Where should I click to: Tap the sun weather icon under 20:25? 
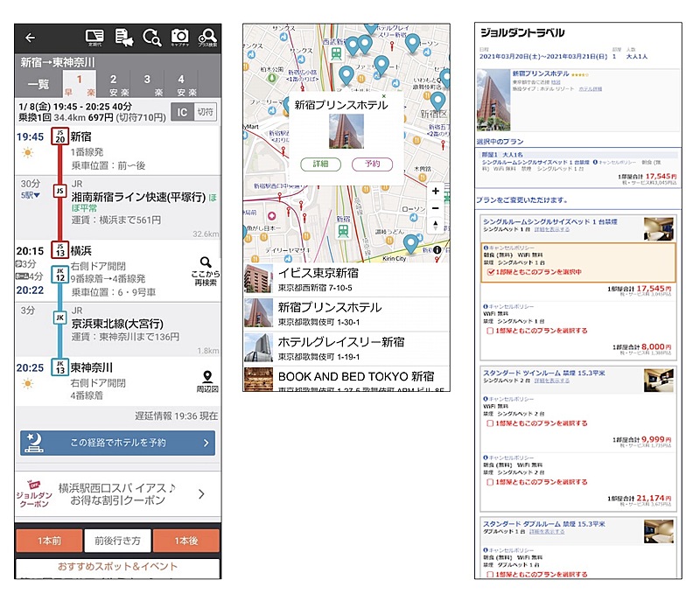[x=28, y=383]
